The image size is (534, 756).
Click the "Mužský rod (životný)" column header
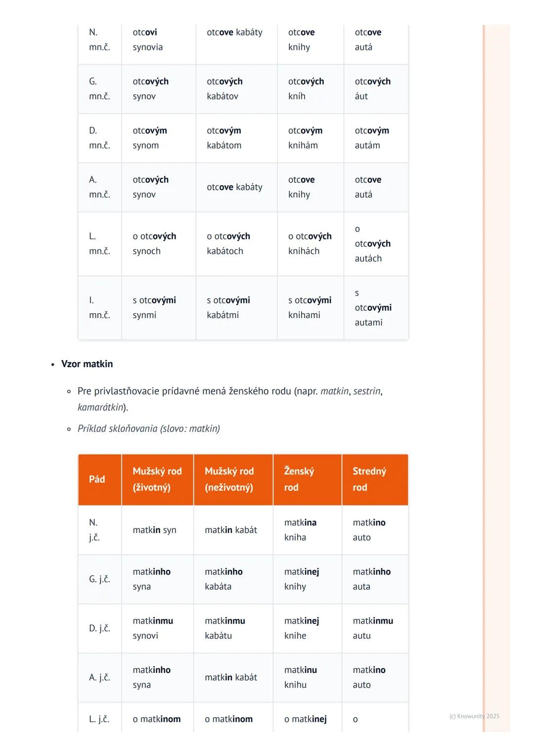pos(157,479)
